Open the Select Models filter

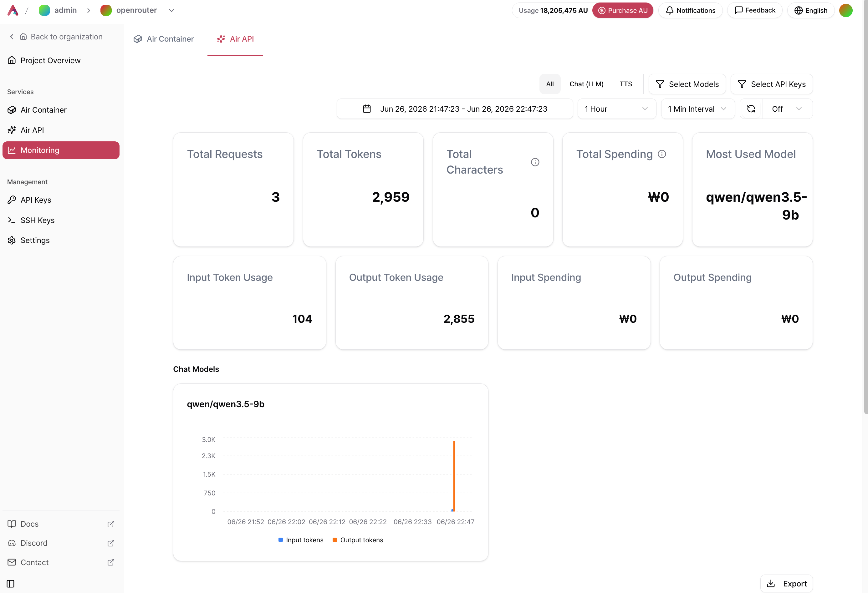[687, 84]
